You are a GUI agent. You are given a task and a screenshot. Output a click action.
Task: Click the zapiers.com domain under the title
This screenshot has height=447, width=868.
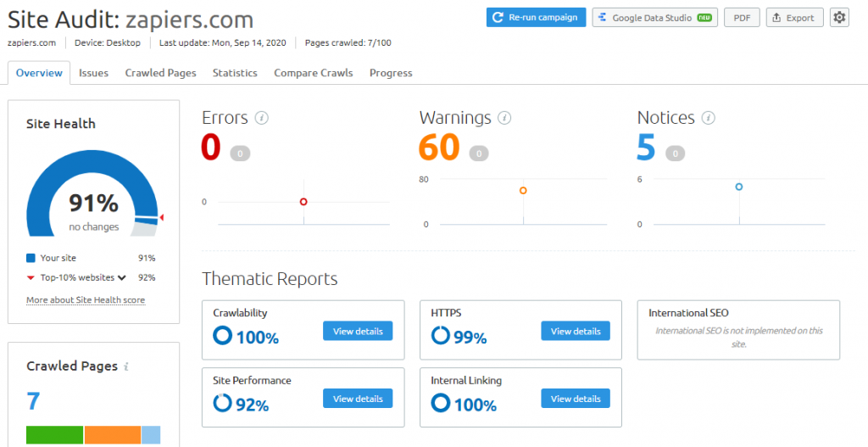pos(31,42)
